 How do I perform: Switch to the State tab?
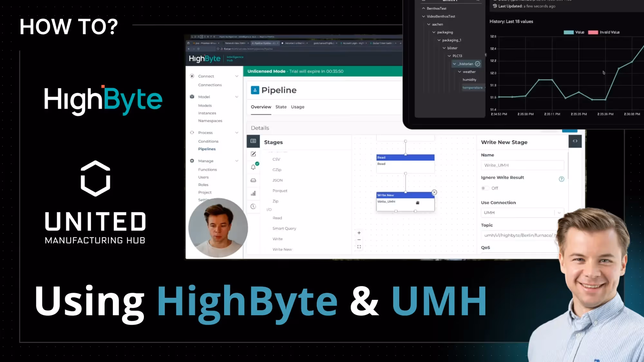point(281,107)
